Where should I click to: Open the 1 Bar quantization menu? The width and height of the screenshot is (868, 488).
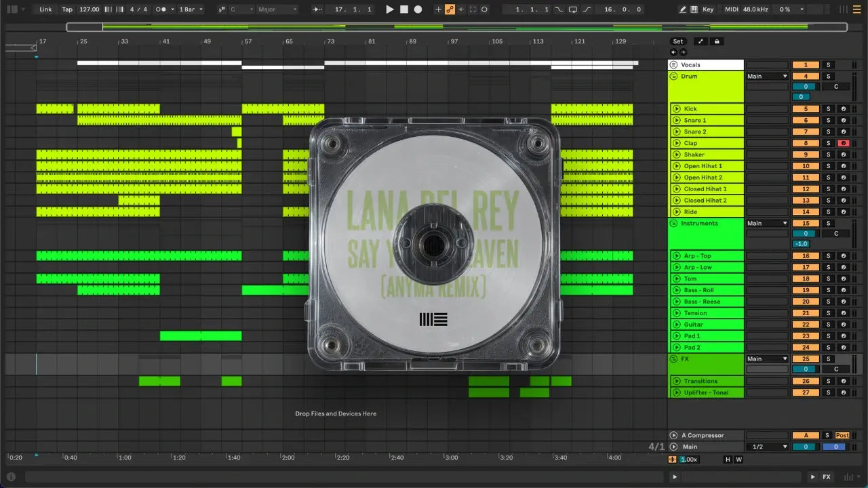[191, 9]
